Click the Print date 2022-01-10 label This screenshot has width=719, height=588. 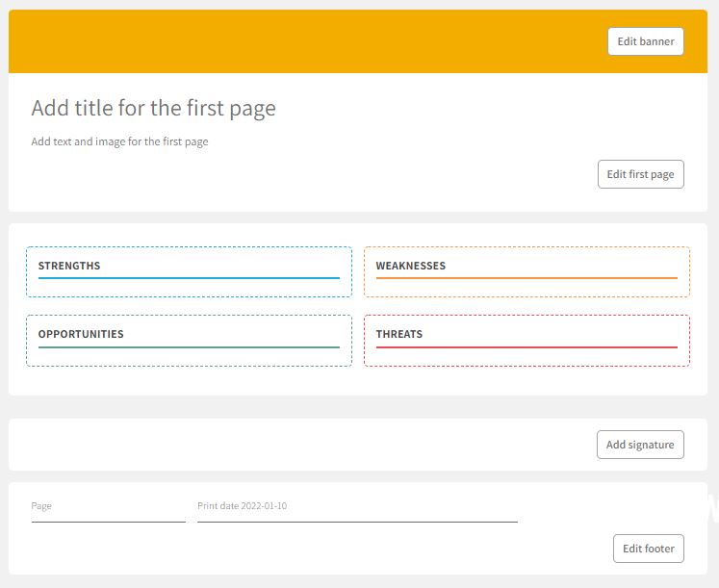click(x=242, y=506)
